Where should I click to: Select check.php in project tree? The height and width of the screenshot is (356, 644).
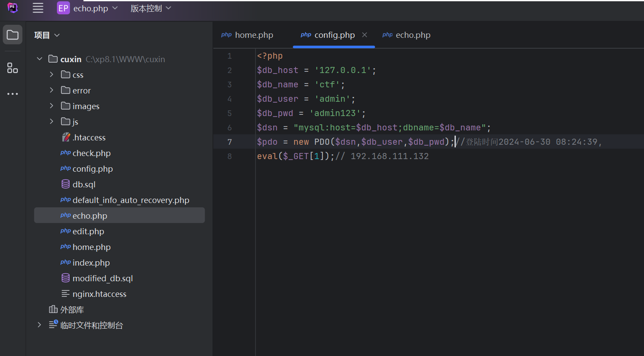point(92,153)
